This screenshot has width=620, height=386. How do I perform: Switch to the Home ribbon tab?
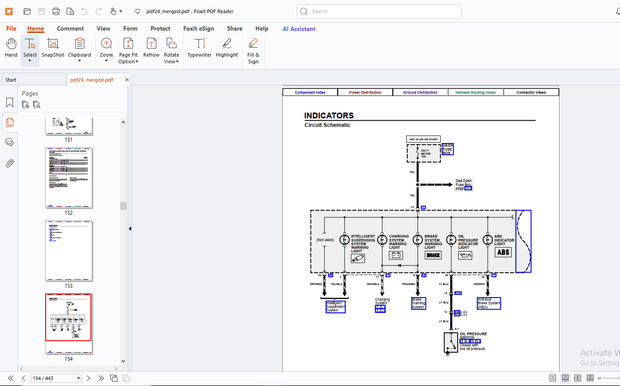36,28
